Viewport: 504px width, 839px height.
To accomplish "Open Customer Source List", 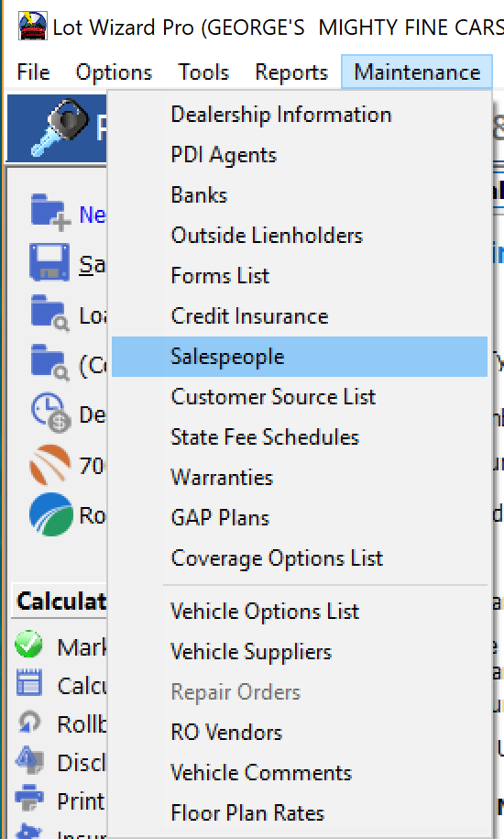I will click(300, 397).
